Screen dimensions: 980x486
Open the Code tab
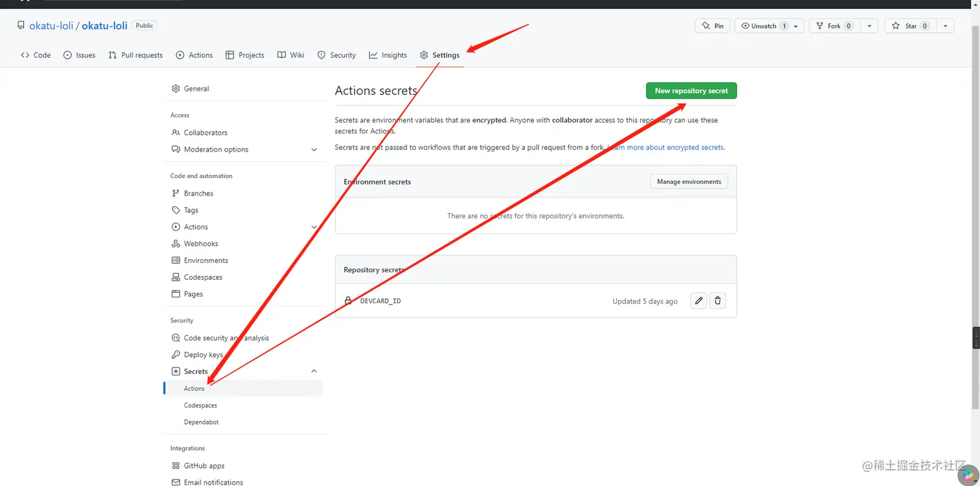[36, 55]
